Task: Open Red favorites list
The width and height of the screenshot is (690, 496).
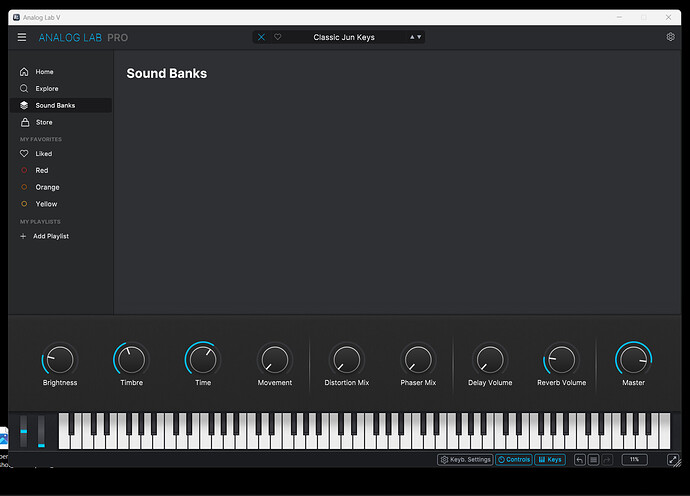Action: (61, 170)
